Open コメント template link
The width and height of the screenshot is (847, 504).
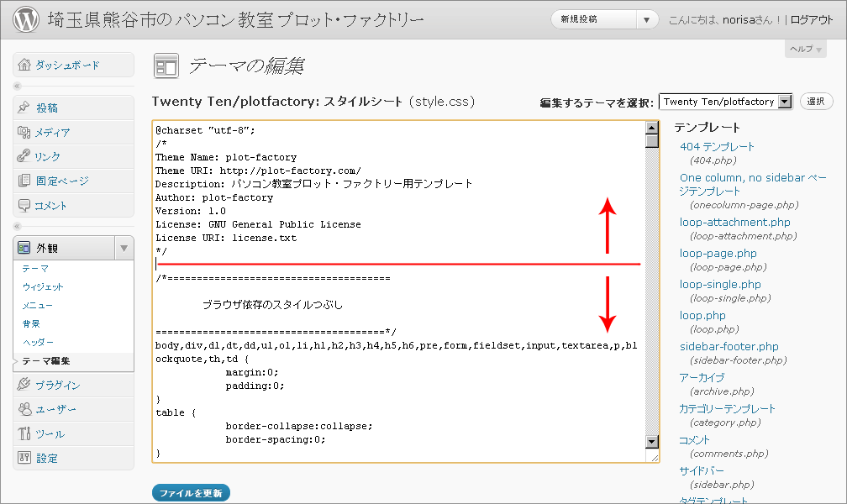pyautogui.click(x=694, y=439)
